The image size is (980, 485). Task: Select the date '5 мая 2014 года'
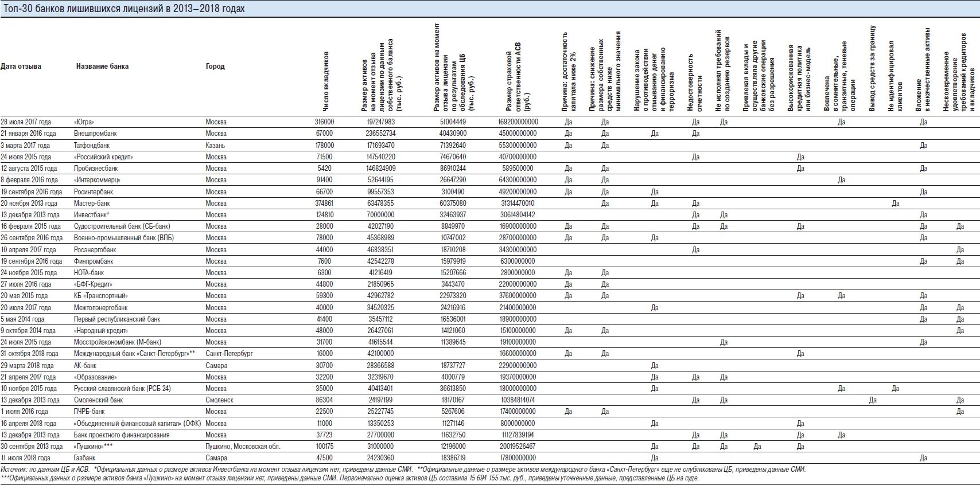click(22, 319)
